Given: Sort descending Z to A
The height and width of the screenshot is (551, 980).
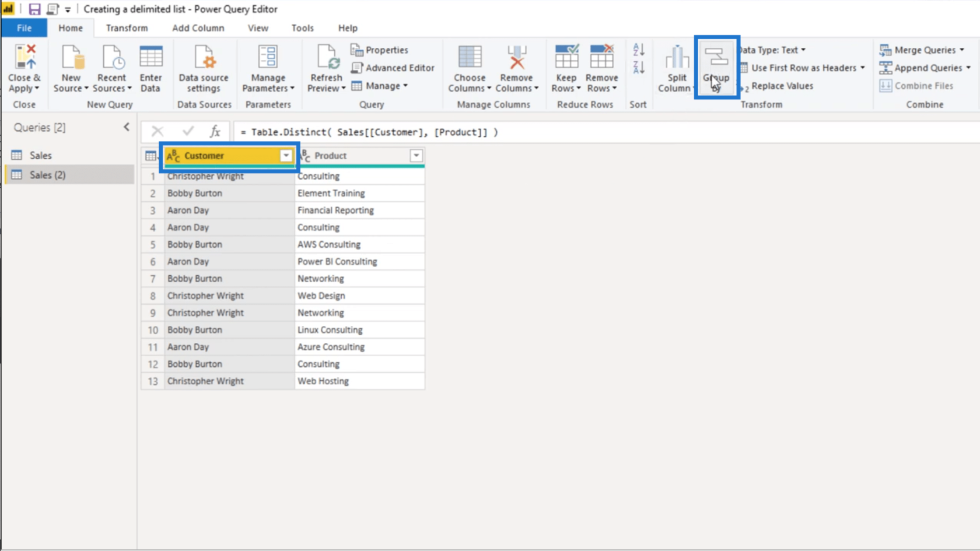Looking at the screenshot, I should point(639,68).
